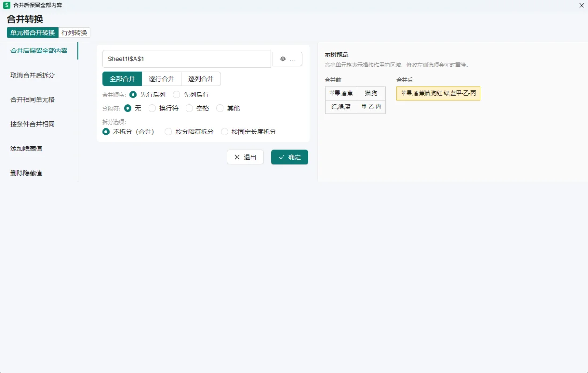This screenshot has width=588, height=373.
Task: Click preview cell 猫;狗
Action: (x=371, y=93)
